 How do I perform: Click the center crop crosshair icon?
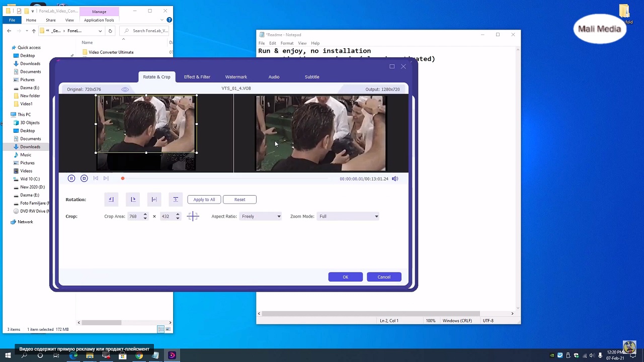tap(193, 216)
